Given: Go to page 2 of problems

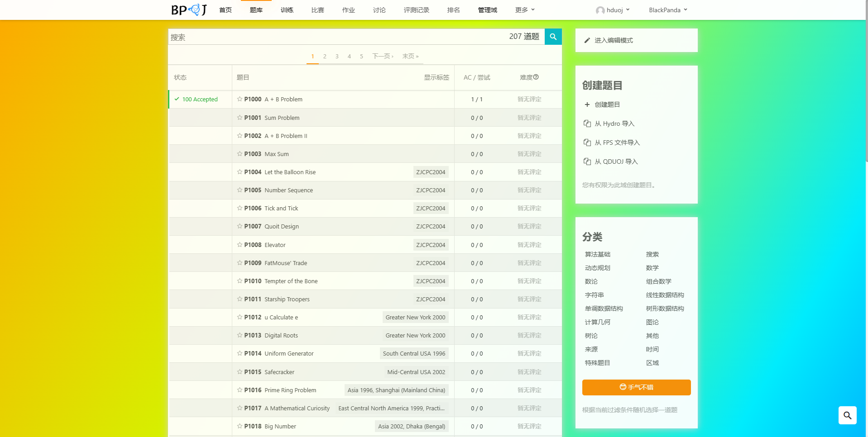Looking at the screenshot, I should 325,56.
